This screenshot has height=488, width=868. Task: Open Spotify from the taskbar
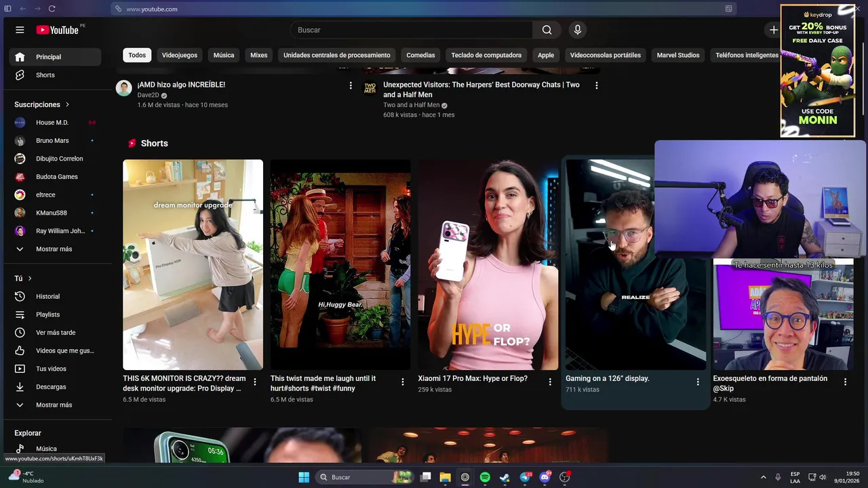485,477
